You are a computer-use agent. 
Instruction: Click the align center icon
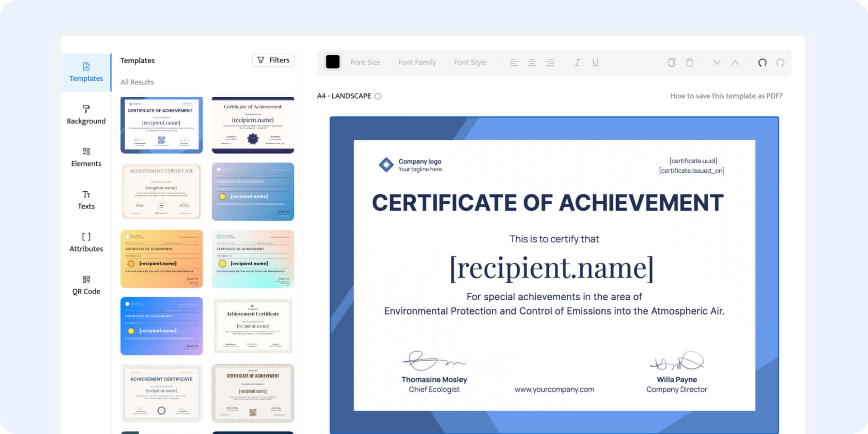(532, 62)
